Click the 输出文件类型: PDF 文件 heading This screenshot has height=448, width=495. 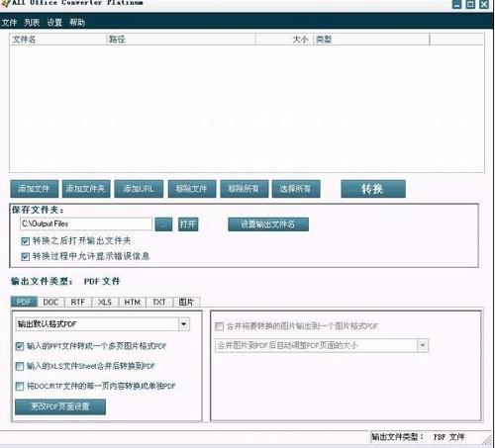[65, 281]
